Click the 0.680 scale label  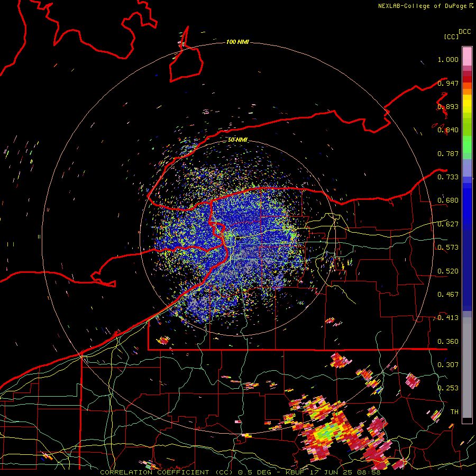pyautogui.click(x=448, y=200)
